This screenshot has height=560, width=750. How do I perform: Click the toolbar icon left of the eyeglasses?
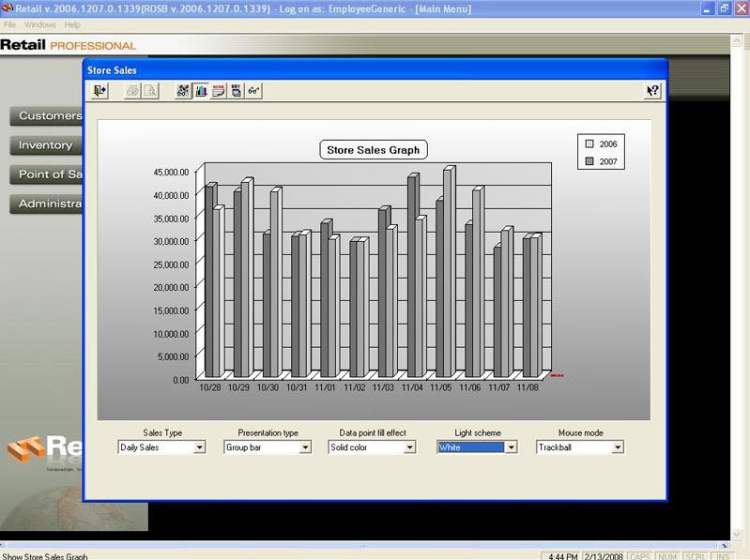237,91
